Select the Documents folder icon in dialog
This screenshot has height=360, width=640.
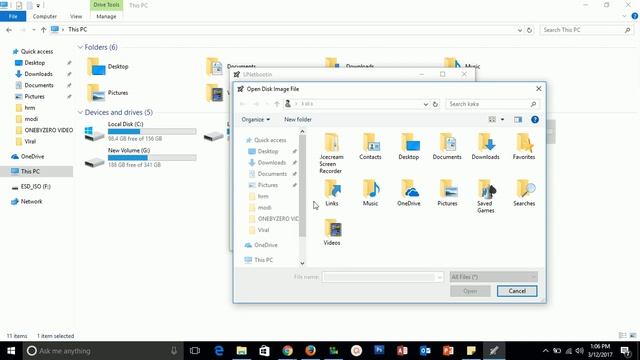click(x=447, y=147)
